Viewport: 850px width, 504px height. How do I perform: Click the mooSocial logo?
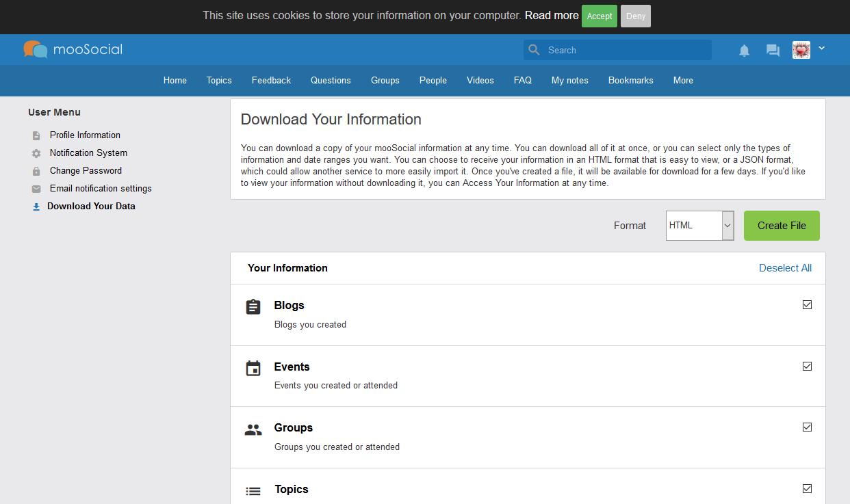pos(73,49)
